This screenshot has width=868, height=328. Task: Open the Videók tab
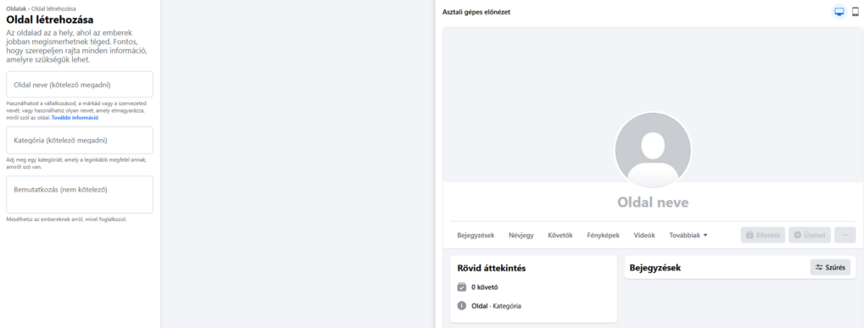coord(644,235)
